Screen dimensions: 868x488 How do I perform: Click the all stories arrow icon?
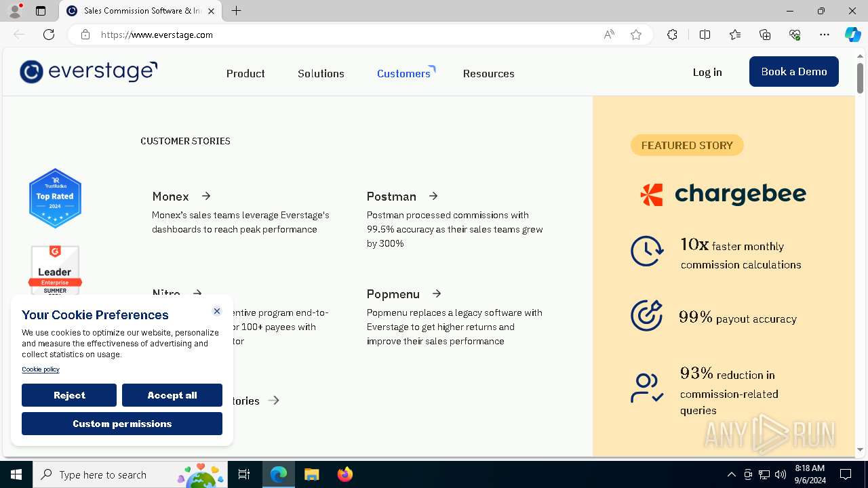[x=274, y=401]
